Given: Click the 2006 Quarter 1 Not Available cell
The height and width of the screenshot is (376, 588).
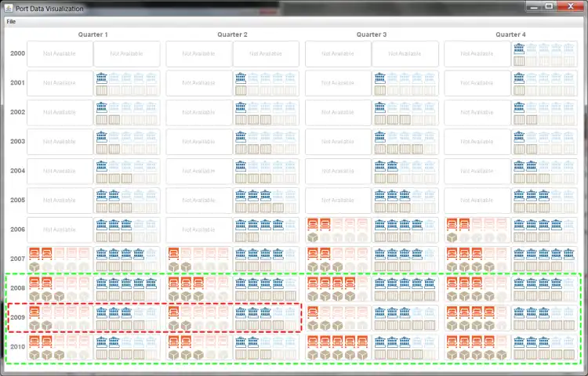Looking at the screenshot, I should [x=60, y=230].
